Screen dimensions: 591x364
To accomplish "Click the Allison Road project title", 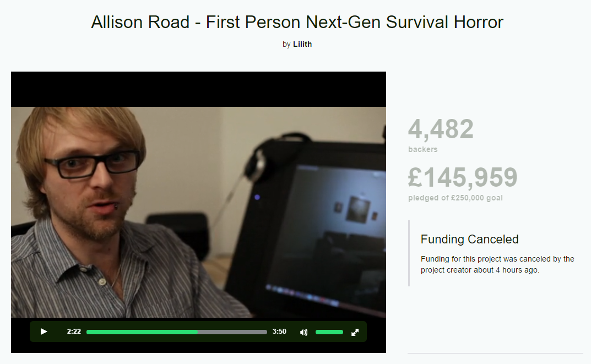I will [297, 22].
